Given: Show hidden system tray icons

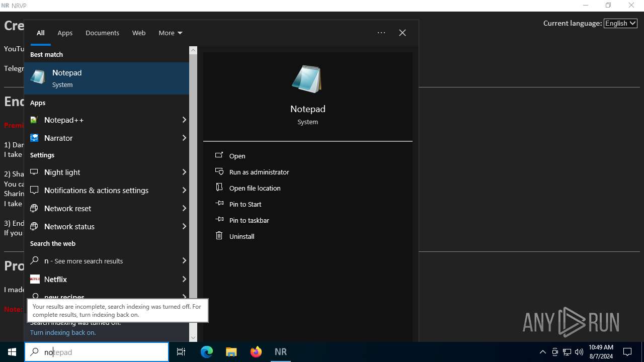Looking at the screenshot, I should (542, 352).
